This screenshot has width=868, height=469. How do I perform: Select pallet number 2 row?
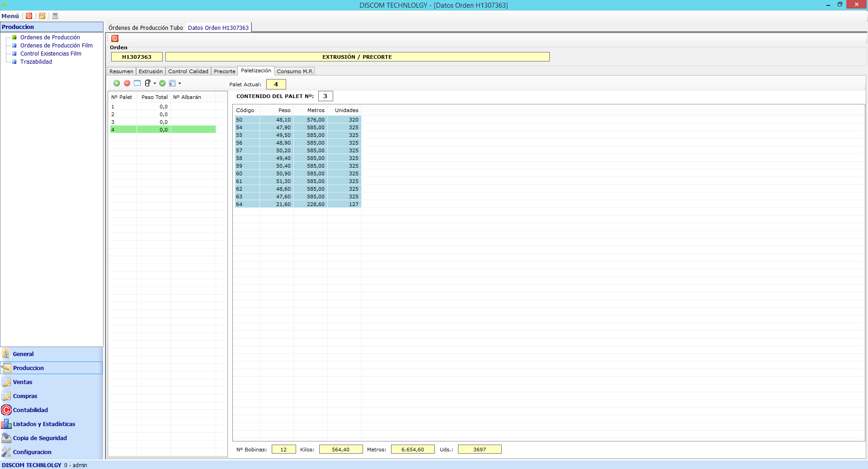[136, 114]
